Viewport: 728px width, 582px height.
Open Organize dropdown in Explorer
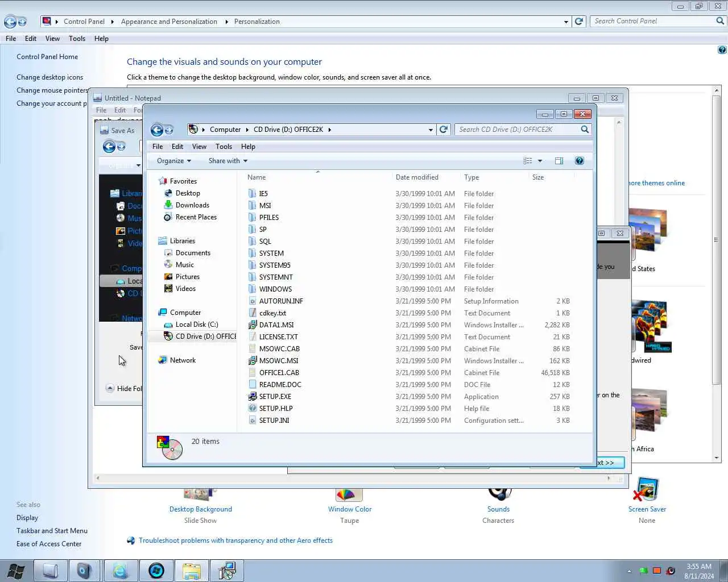point(174,161)
